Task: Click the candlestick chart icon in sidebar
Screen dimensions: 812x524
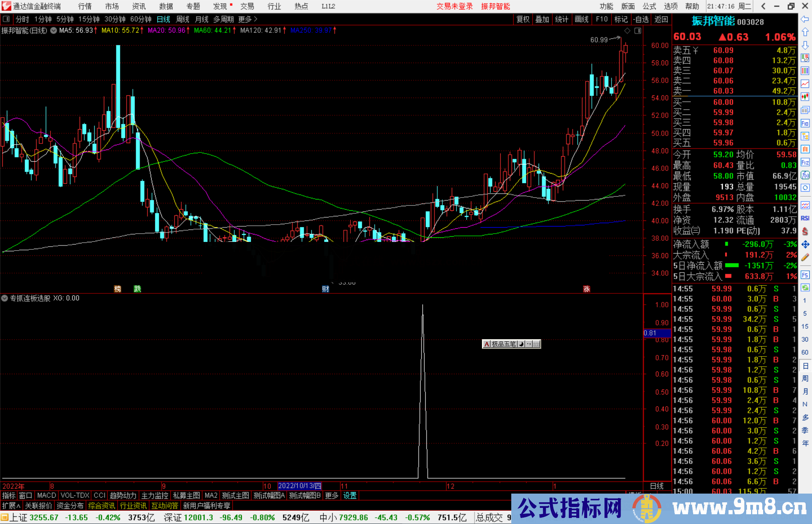Action: tap(805, 97)
